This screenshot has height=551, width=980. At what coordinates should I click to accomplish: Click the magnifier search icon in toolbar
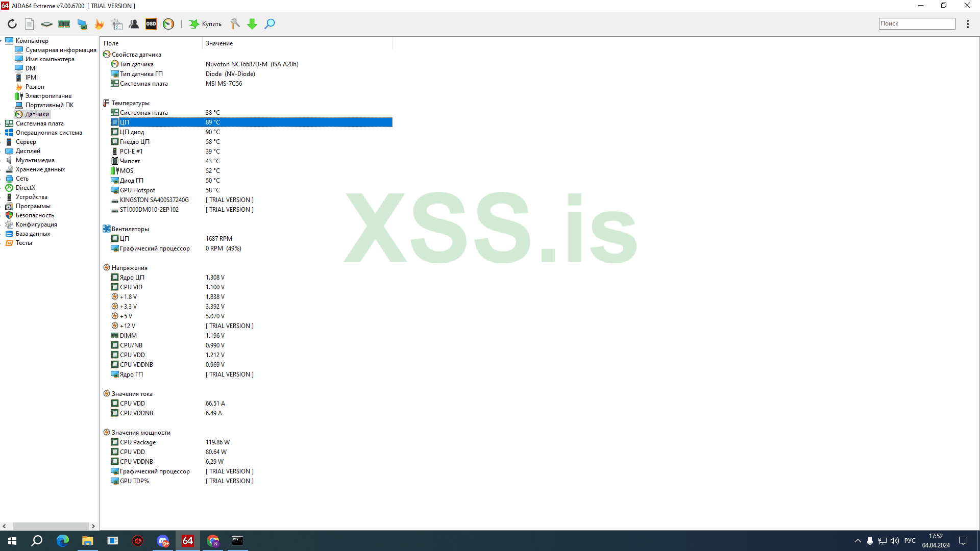coord(269,24)
